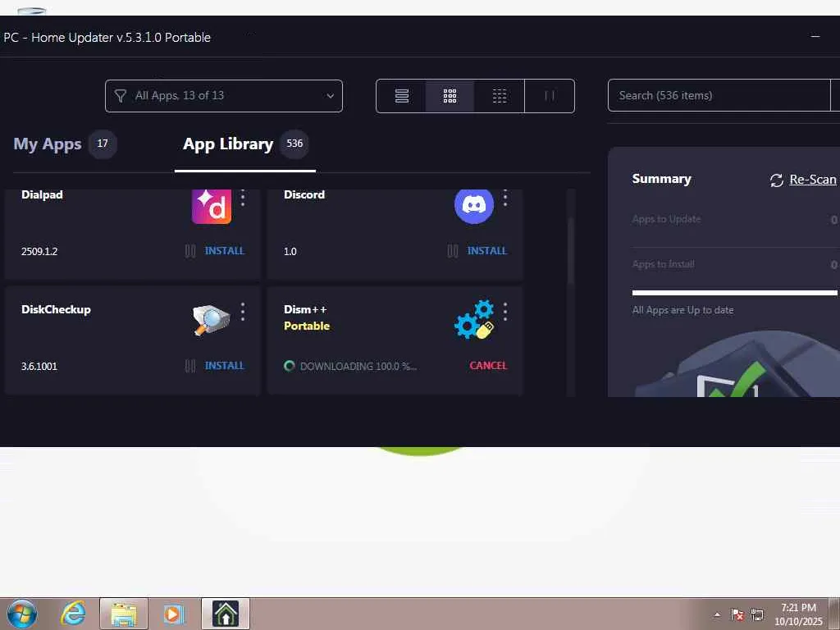
Task: Install the Discord app
Action: click(x=487, y=251)
